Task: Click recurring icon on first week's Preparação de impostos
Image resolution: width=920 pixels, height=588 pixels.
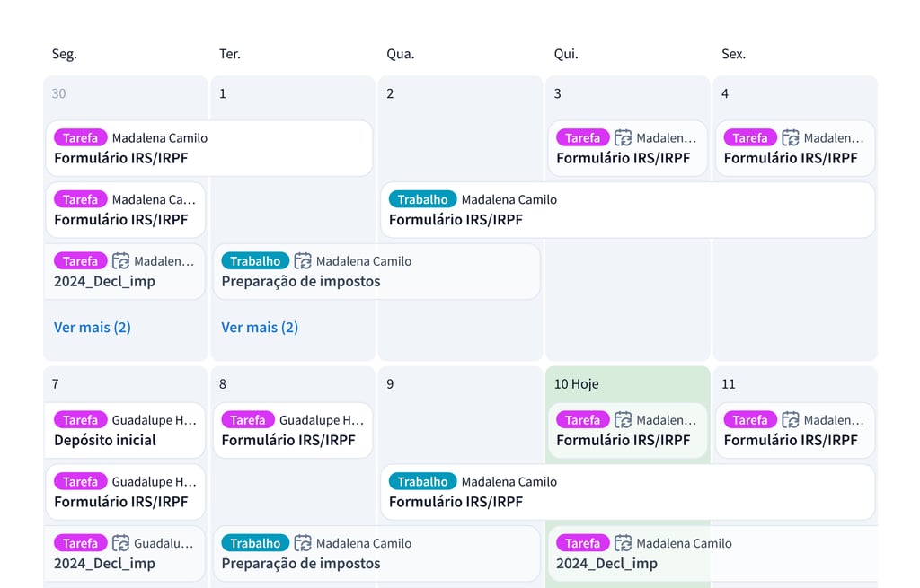Action: 303,261
